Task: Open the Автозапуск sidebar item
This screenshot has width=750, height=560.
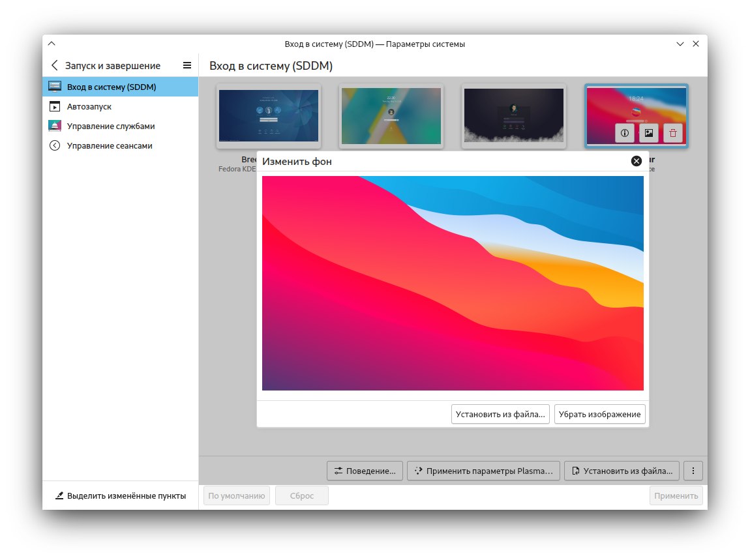Action: point(120,107)
